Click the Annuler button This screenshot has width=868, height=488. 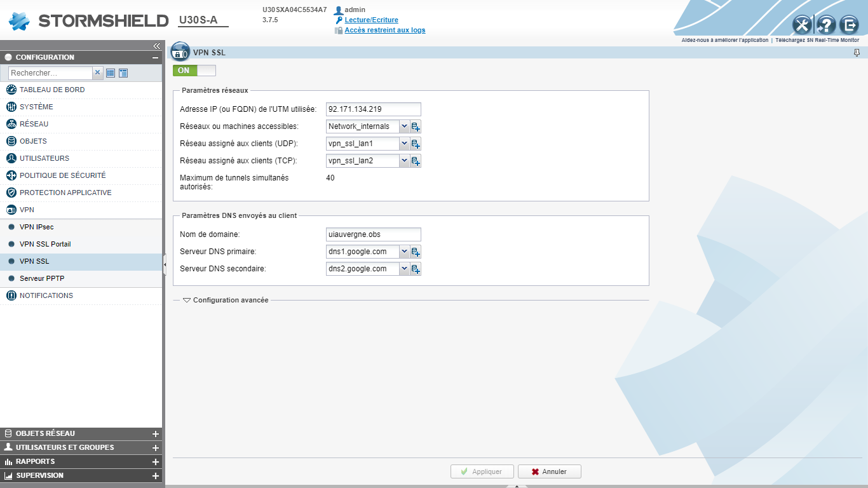click(550, 471)
